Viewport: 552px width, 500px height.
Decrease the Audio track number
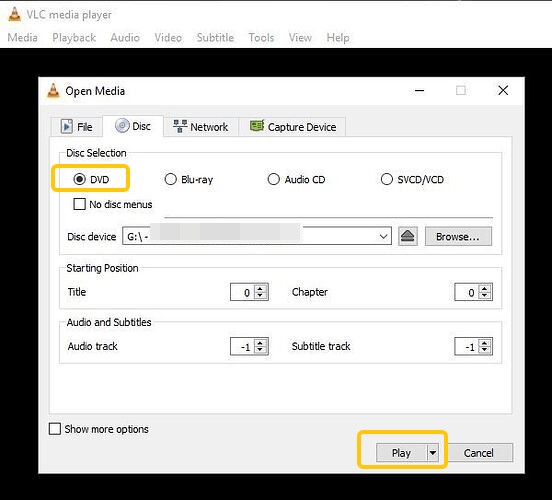click(260, 350)
